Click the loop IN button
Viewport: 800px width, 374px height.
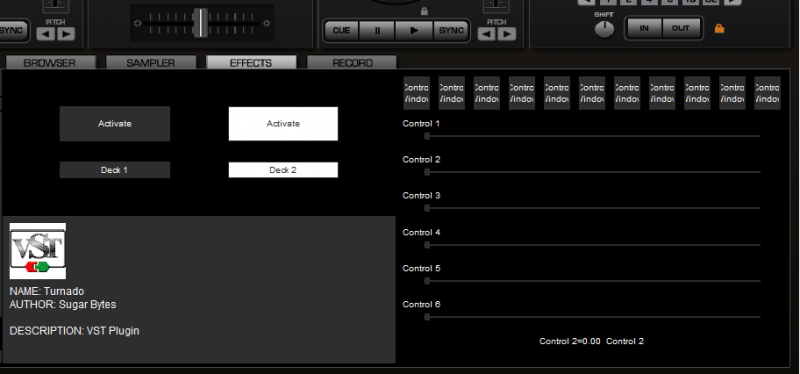coord(644,29)
